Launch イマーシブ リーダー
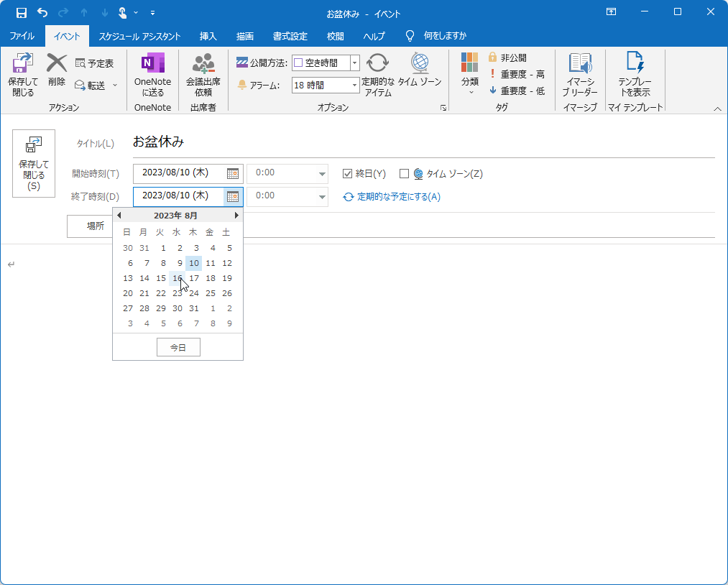This screenshot has height=585, width=728. (580, 74)
